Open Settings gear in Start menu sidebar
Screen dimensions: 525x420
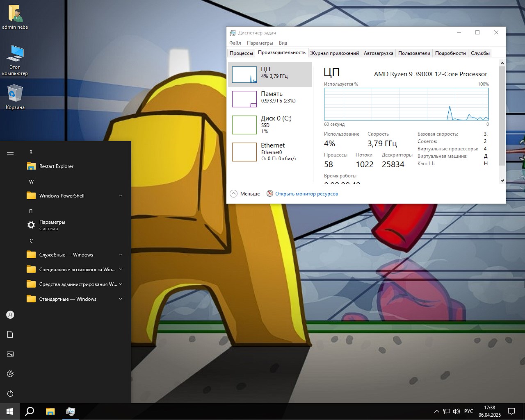(x=10, y=374)
